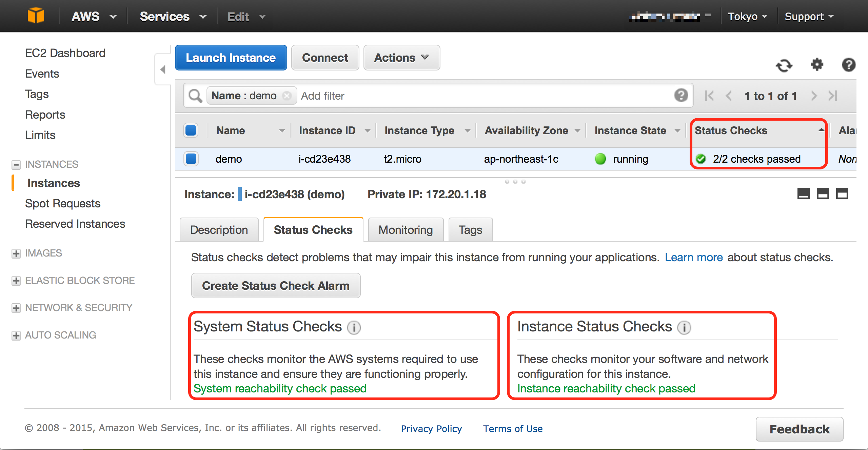868x450 pixels.
Task: Expand the AUTO SCALING section
Action: pyautogui.click(x=16, y=335)
